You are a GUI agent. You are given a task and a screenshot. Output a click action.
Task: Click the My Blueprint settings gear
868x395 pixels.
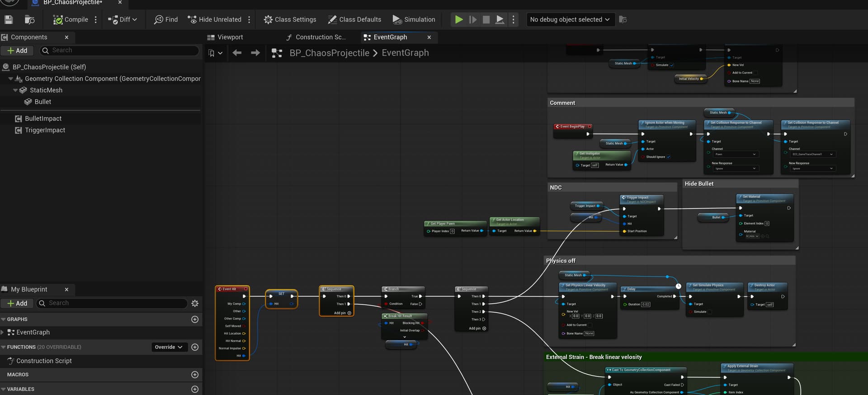coord(195,303)
